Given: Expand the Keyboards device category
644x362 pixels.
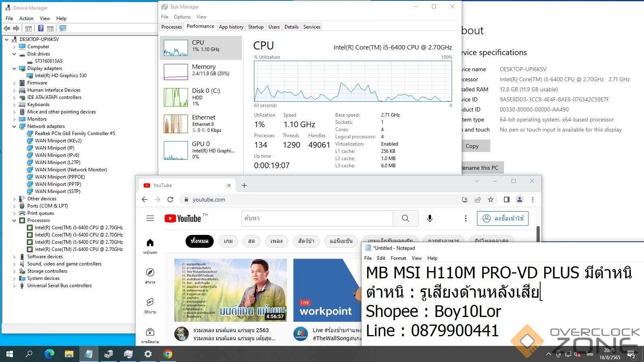Looking at the screenshot, I should tap(14, 105).
